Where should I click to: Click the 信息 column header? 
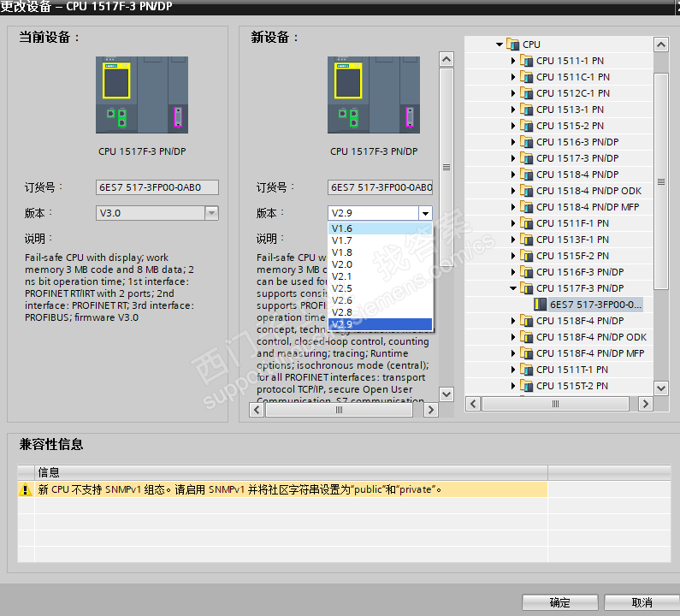click(291, 472)
